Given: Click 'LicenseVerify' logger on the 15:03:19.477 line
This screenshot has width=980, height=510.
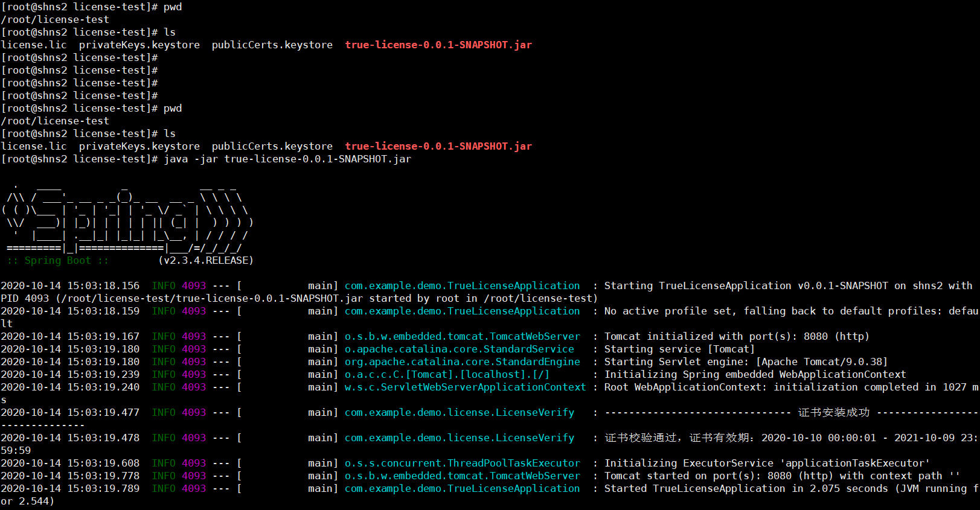Looking at the screenshot, I should (460, 413).
